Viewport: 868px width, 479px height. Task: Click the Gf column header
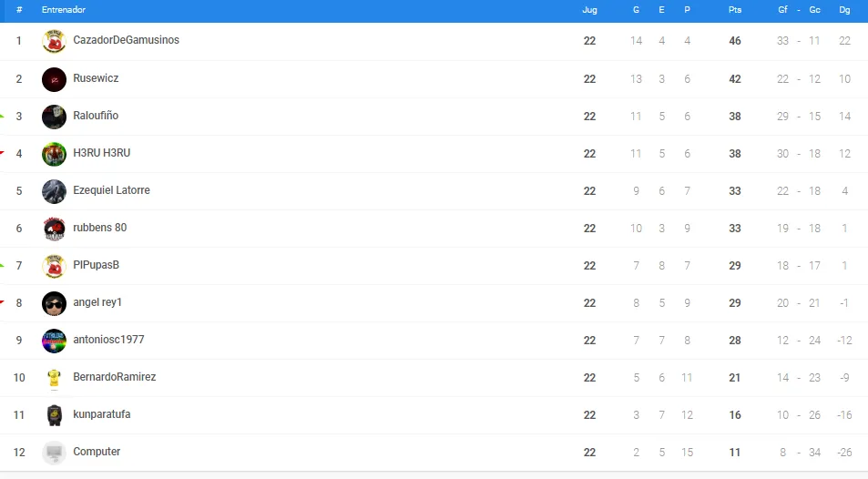point(782,9)
